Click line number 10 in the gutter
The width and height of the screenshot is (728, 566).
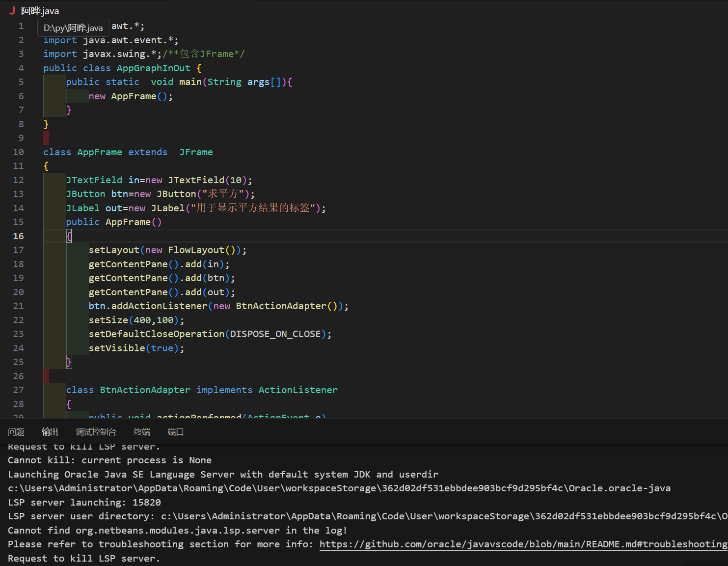click(19, 152)
